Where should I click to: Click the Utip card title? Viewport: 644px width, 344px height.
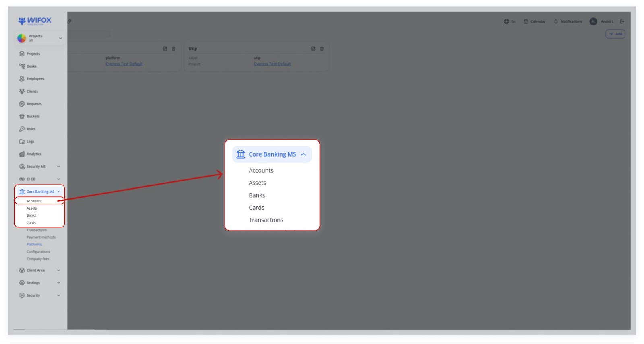click(193, 49)
